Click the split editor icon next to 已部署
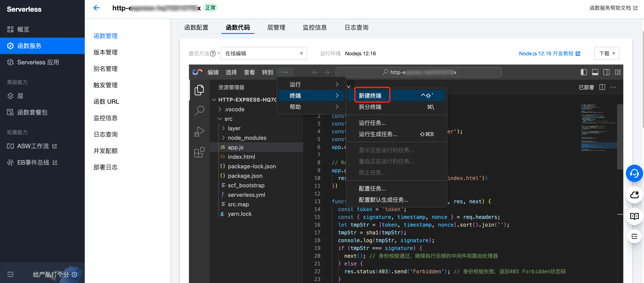The height and width of the screenshot is (283, 644). coord(602,87)
